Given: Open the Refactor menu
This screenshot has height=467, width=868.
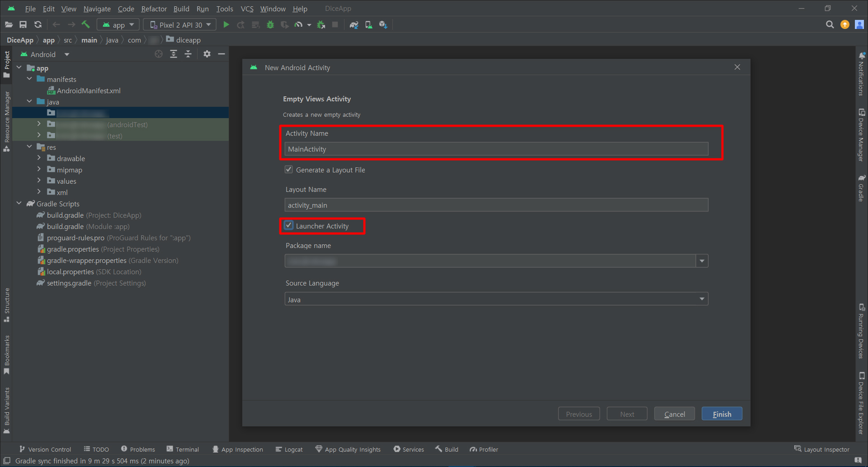Looking at the screenshot, I should coord(154,9).
